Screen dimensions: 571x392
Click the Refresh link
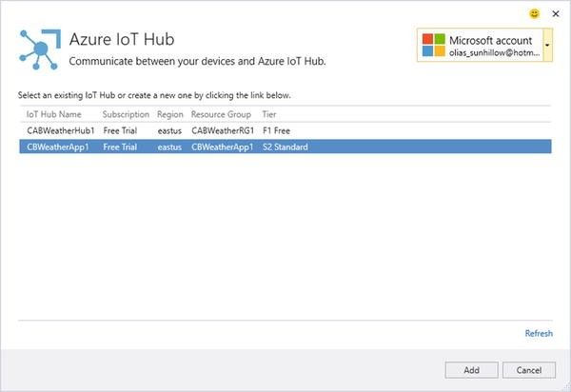coord(539,333)
